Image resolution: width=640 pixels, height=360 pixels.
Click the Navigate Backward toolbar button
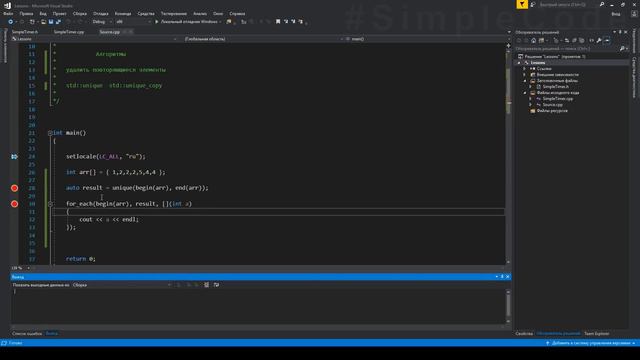point(10,22)
